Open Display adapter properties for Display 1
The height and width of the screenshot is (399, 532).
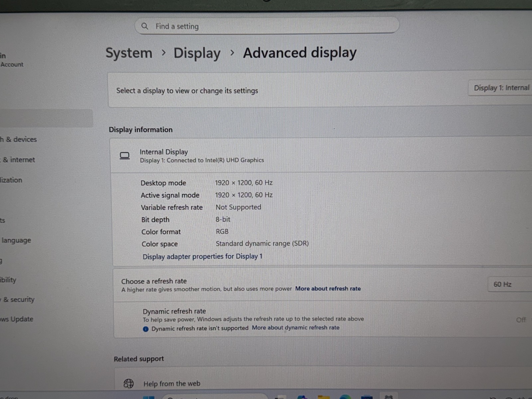pyautogui.click(x=202, y=256)
